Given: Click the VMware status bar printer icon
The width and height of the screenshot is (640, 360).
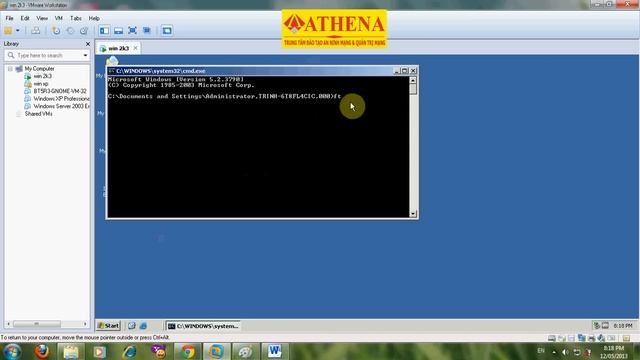Looking at the screenshot, I should click(x=591, y=338).
